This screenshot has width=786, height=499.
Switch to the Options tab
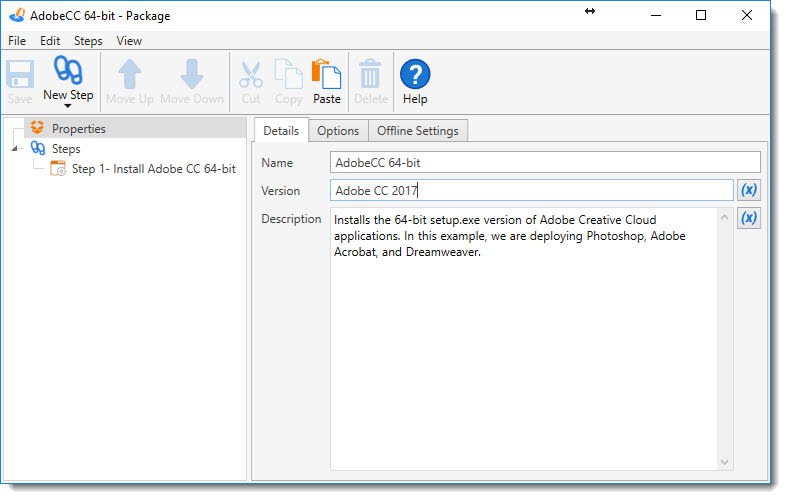pyautogui.click(x=338, y=131)
